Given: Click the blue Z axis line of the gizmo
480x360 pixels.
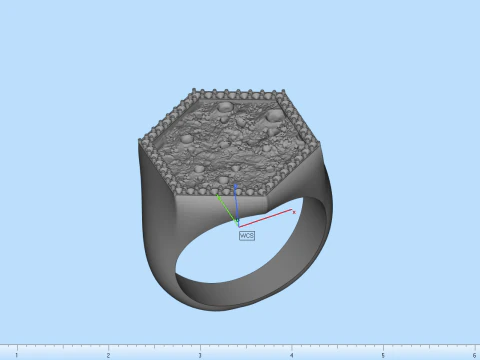Looking at the screenshot, I should pos(236,202).
